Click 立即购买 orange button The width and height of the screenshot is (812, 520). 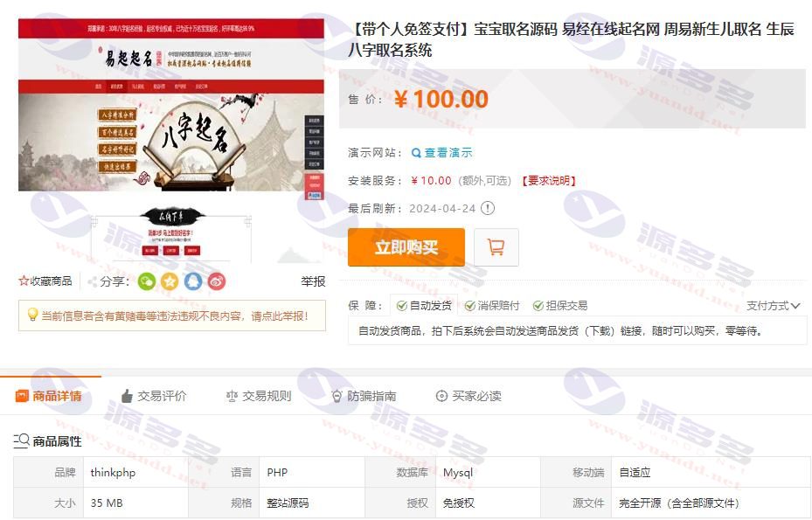click(406, 247)
